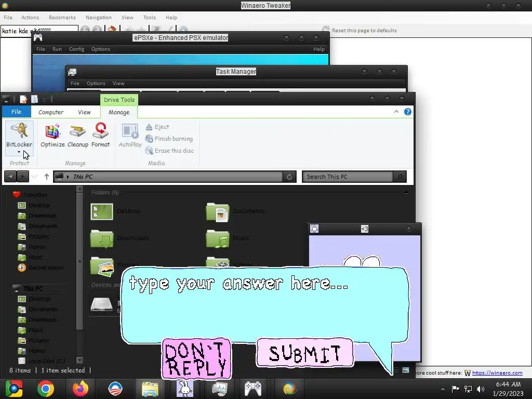The width and height of the screenshot is (532, 399).
Task: Open the Desktop folder in the main pane
Action: pyautogui.click(x=115, y=211)
